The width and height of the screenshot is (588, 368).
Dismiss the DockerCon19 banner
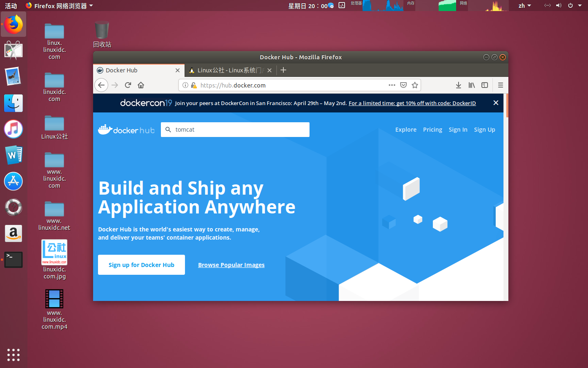(496, 103)
